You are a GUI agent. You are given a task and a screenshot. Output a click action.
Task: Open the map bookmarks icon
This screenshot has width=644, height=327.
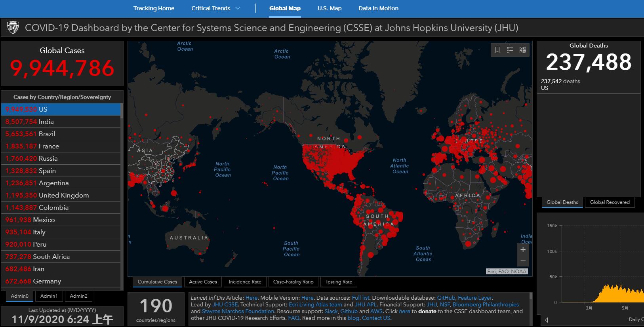tap(497, 49)
